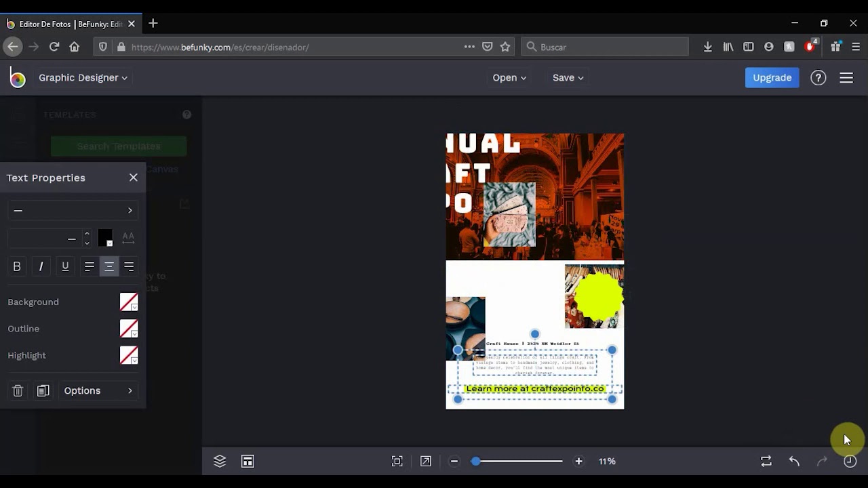
Task: Click the repeat/swap arrows icon
Action: 766,461
